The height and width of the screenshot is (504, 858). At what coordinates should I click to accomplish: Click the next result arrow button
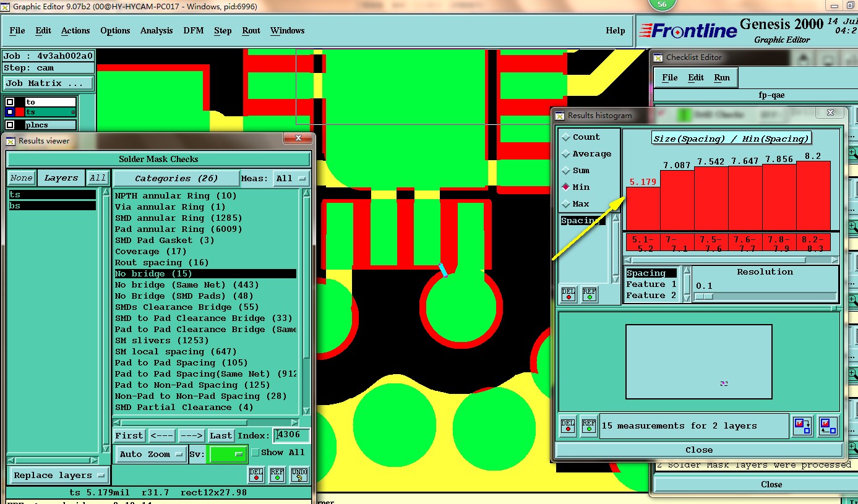[191, 435]
